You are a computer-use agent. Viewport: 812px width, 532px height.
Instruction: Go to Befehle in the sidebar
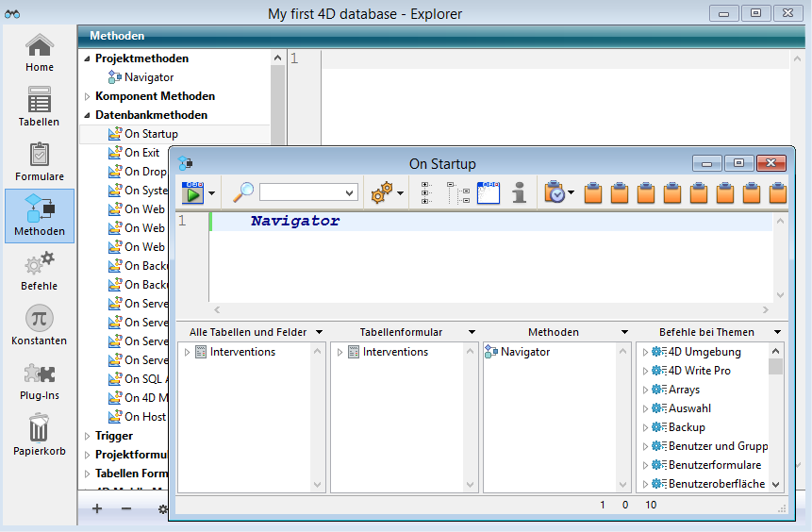pyautogui.click(x=39, y=270)
